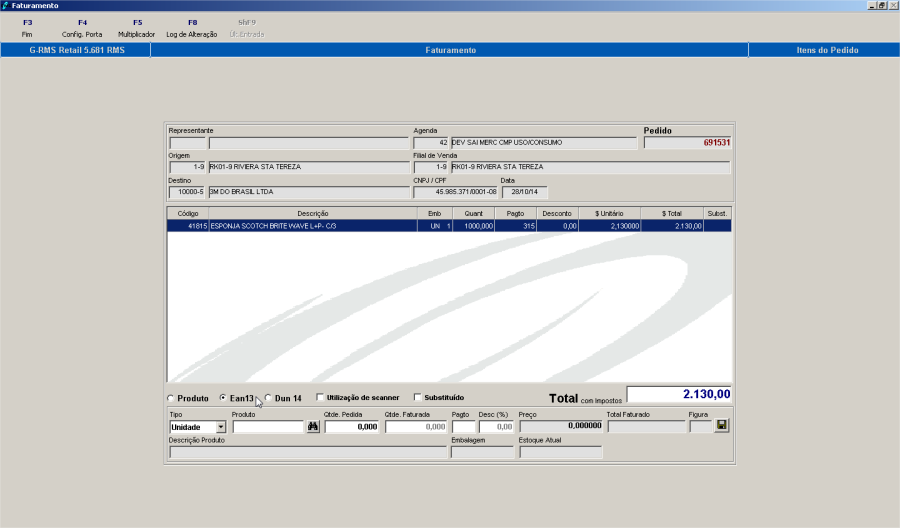
Task: Click cell value 1000,000 in Quant column
Action: pyautogui.click(x=474, y=226)
